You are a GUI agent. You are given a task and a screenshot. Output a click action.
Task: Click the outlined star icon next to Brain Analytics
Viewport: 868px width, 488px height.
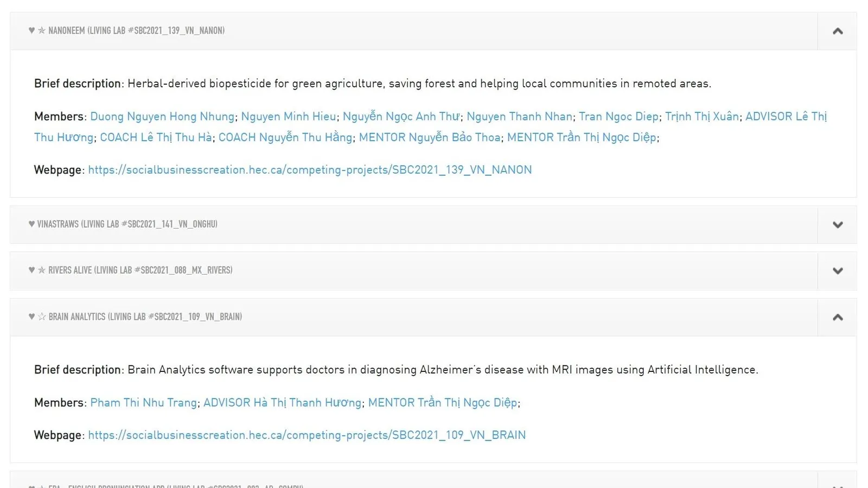pos(42,316)
